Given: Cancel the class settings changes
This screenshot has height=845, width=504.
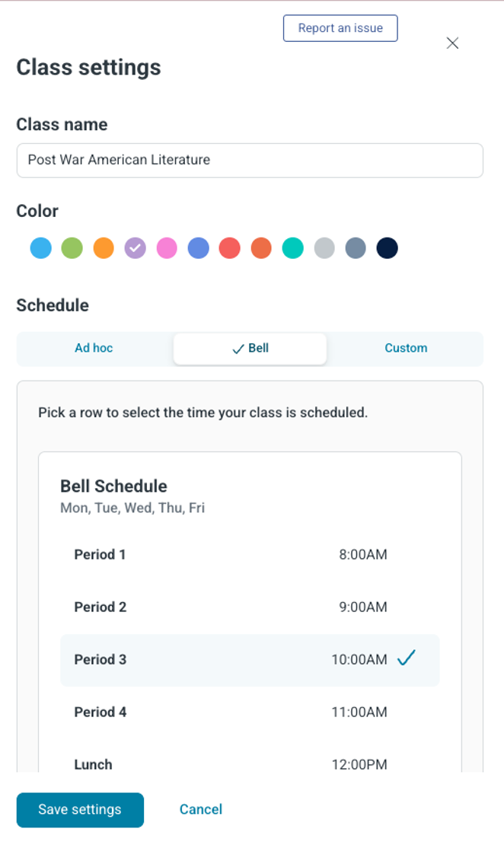Looking at the screenshot, I should (x=201, y=810).
